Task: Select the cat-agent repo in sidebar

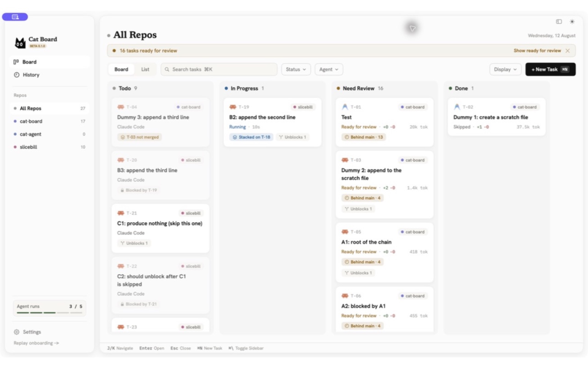Action: click(50, 134)
